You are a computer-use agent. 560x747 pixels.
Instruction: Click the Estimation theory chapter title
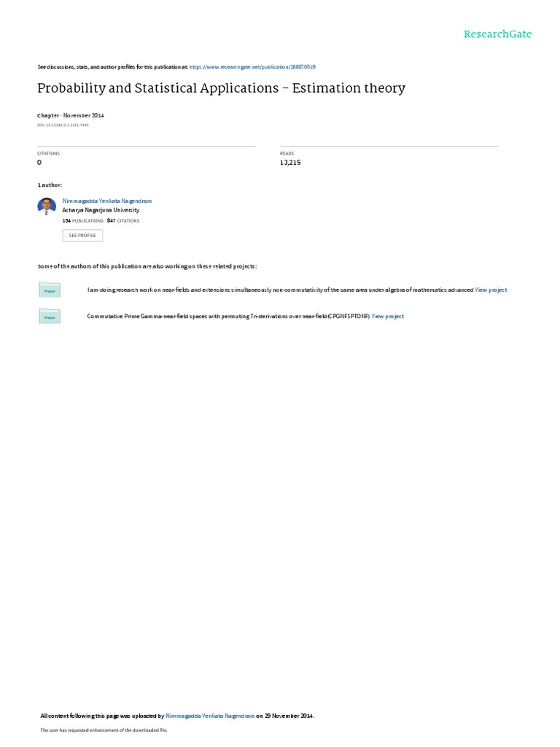tap(222, 88)
